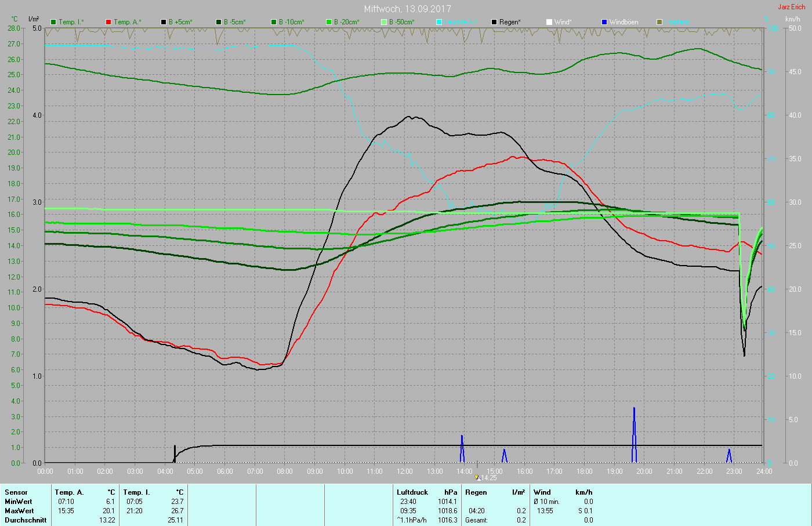Viewport: 812px width, 526px height.
Task: Click the white Wind legend swatch
Action: click(550, 22)
